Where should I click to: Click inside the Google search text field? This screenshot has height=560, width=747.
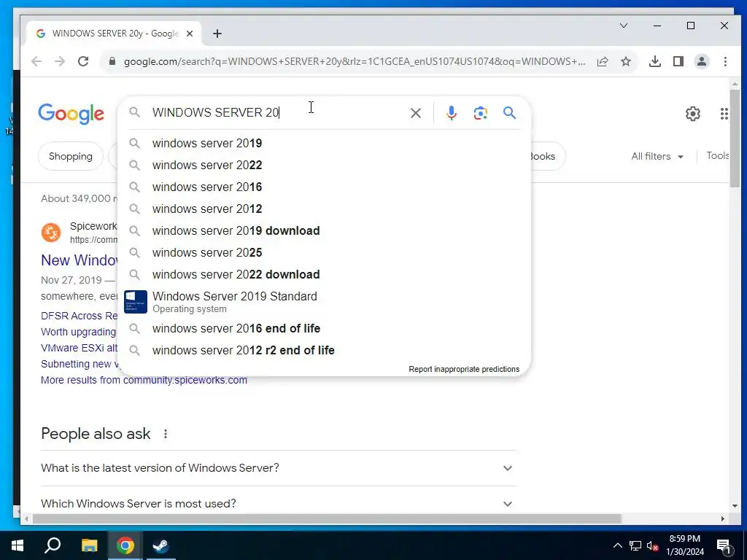click(278, 113)
